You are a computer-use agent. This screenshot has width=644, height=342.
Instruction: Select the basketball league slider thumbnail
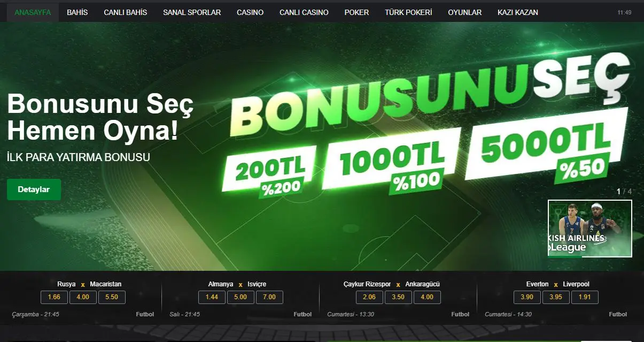click(590, 229)
